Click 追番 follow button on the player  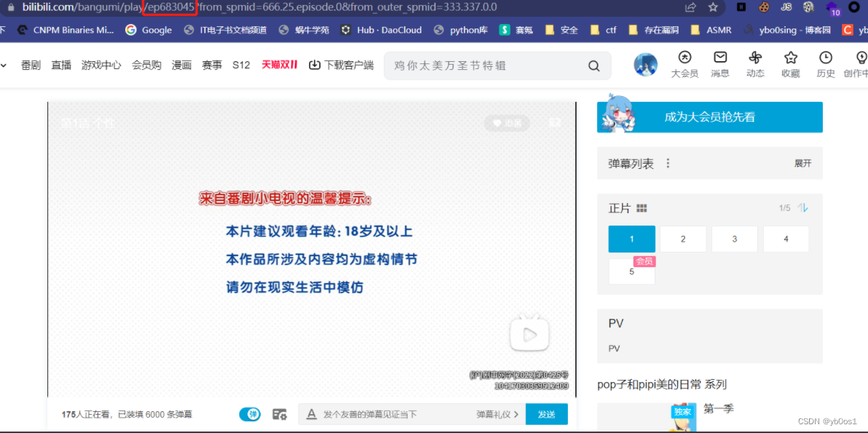507,123
